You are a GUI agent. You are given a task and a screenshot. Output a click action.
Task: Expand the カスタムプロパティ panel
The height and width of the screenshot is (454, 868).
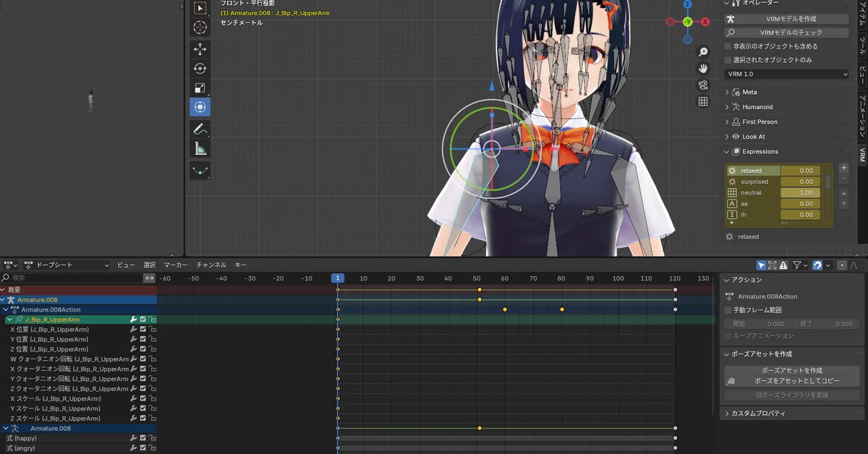tap(727, 414)
